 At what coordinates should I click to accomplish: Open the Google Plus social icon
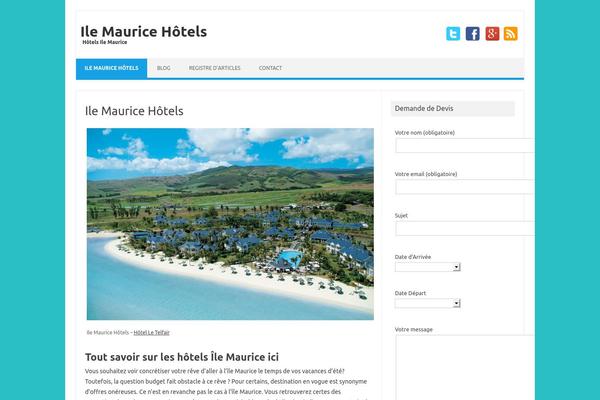(492, 34)
